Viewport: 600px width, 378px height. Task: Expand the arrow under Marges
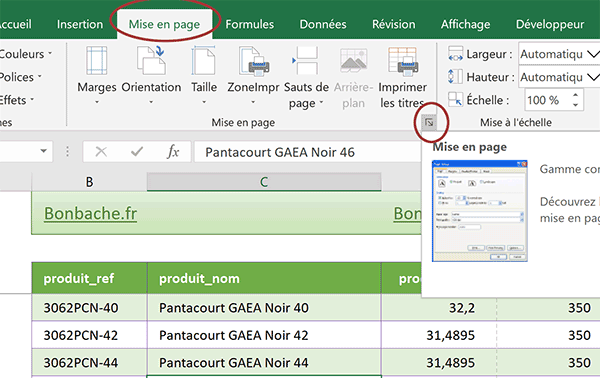(97, 102)
